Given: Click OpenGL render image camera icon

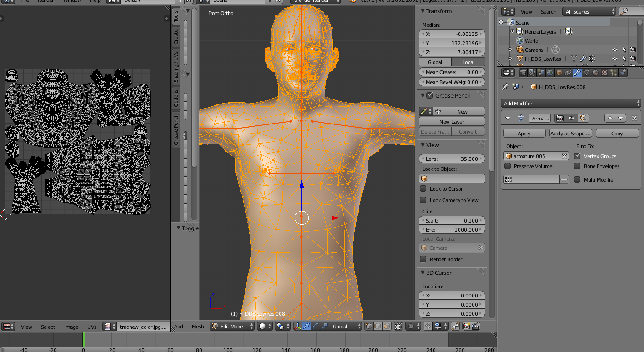Looking at the screenshot, I should (x=466, y=326).
